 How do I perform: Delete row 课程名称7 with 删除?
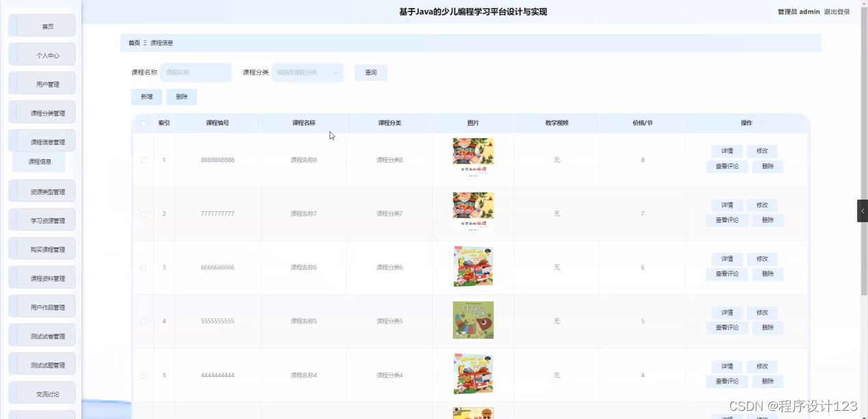click(767, 220)
